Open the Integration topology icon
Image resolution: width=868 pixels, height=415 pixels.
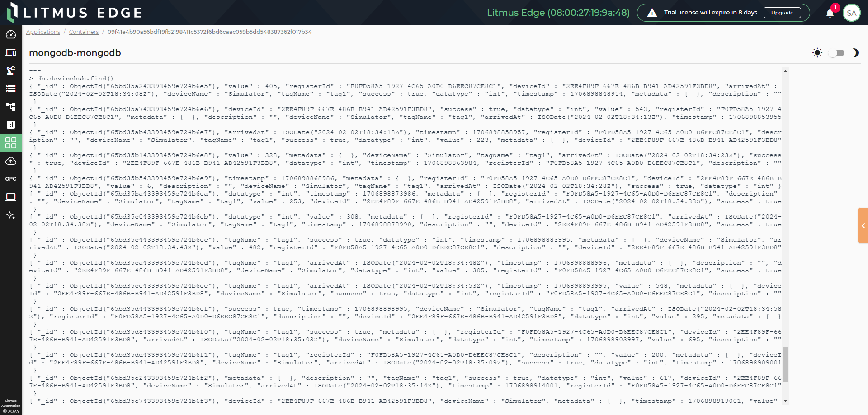[x=11, y=107]
